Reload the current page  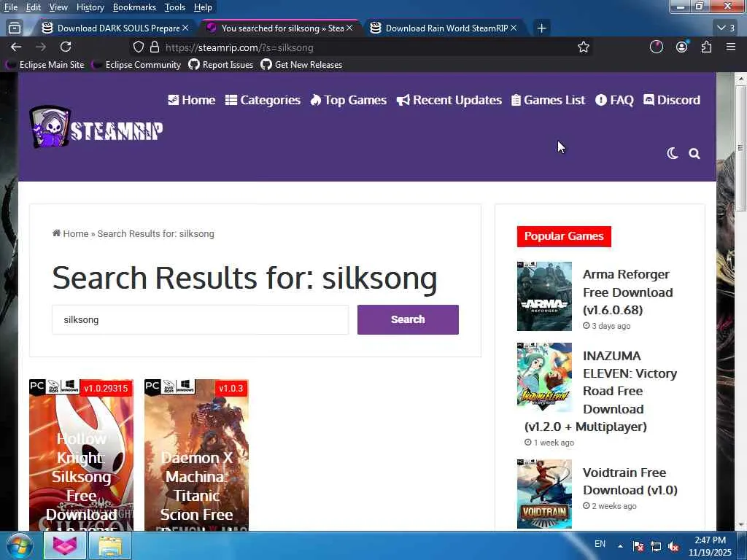(66, 47)
